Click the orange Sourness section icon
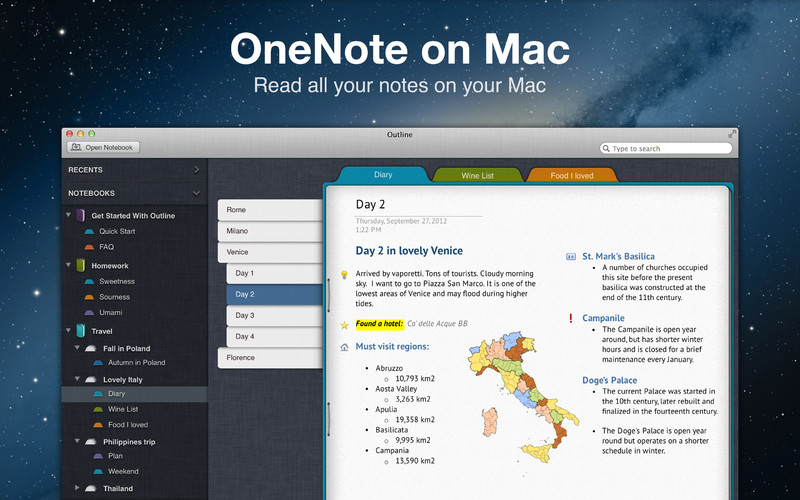 (x=89, y=297)
